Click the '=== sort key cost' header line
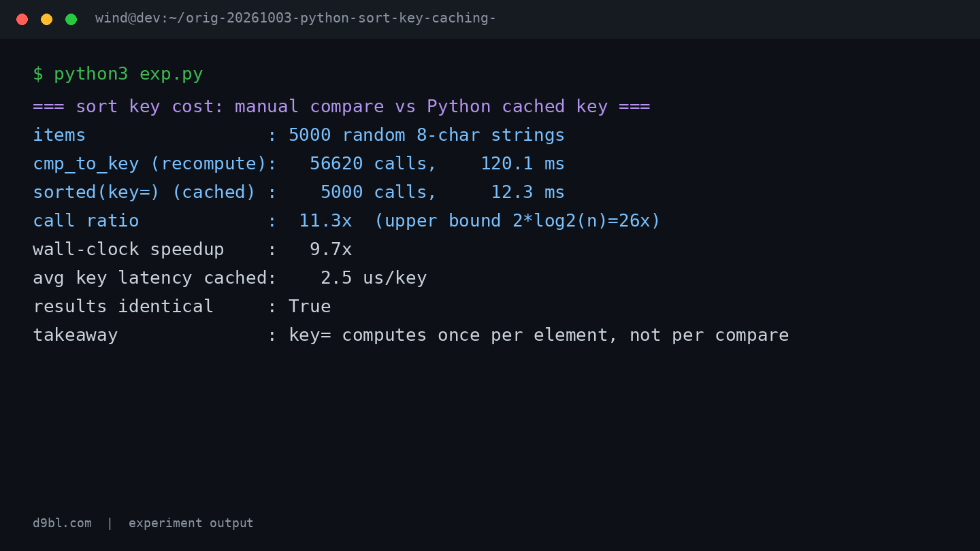The image size is (980, 551). point(342,107)
